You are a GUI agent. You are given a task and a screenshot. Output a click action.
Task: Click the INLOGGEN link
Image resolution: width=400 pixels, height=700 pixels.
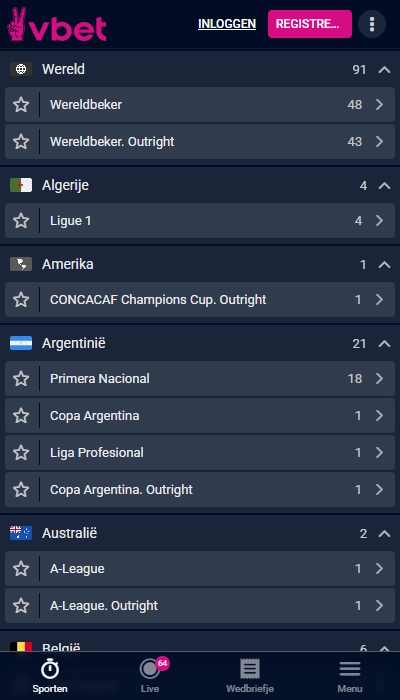227,24
